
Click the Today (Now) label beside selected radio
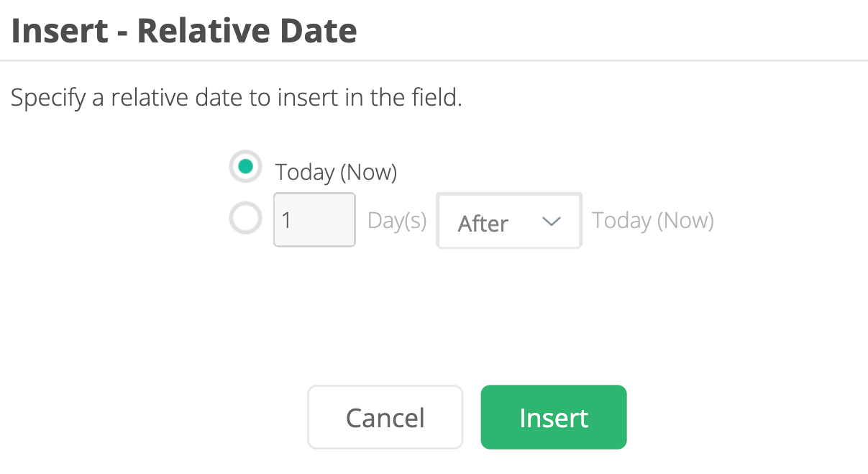pyautogui.click(x=336, y=173)
